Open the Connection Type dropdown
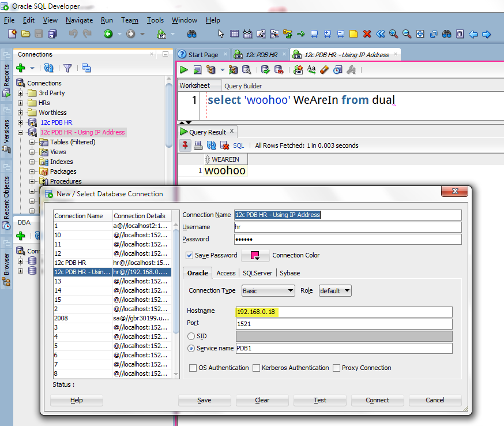The width and height of the screenshot is (504, 426). pyautogui.click(x=268, y=290)
